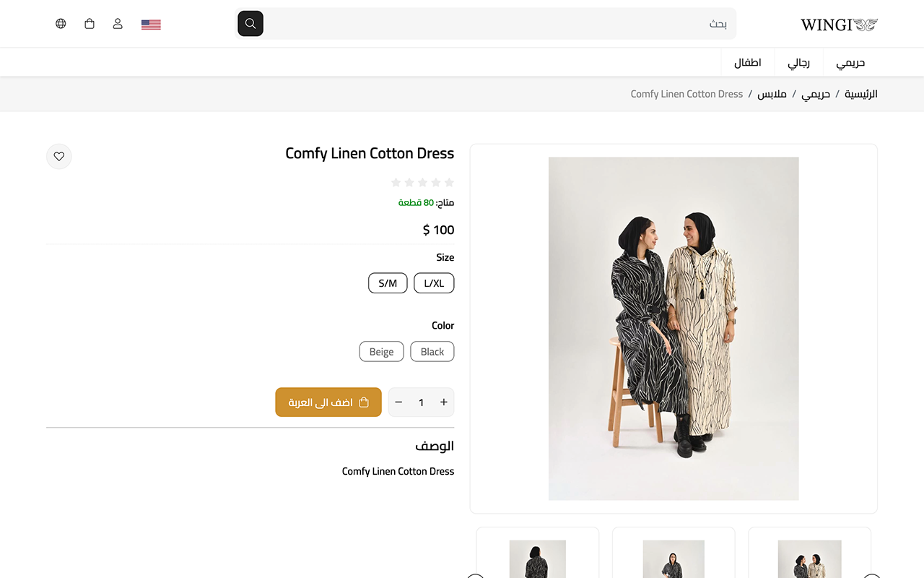Increase quantity with plus button
This screenshot has width=924, height=578.
[444, 402]
